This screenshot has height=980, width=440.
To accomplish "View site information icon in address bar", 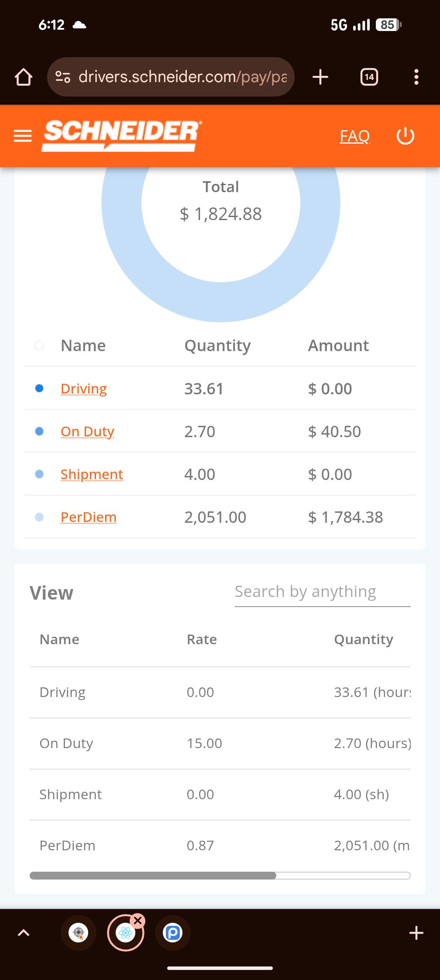I will [63, 77].
